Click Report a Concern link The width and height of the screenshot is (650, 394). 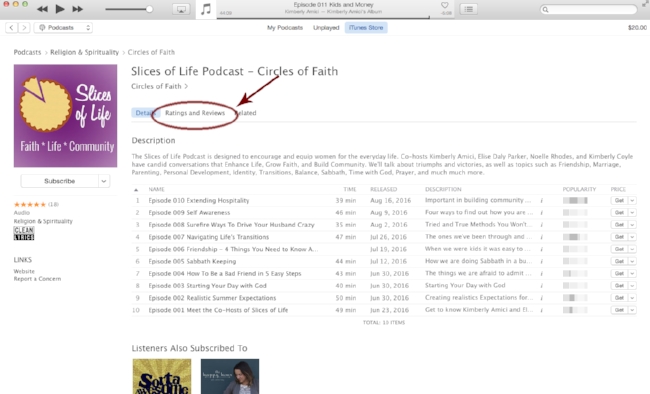click(37, 279)
